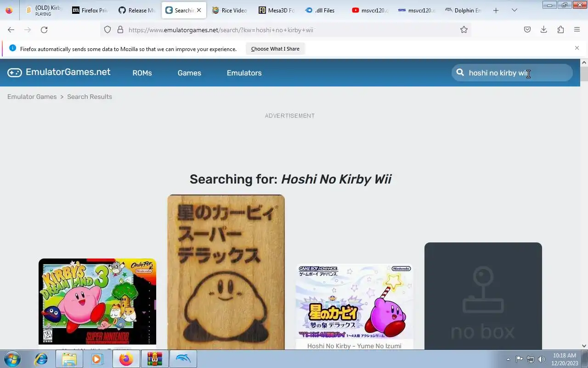Screen dimensions: 588x368
Task: Open the extensions puzzle icon
Action: pos(560,29)
